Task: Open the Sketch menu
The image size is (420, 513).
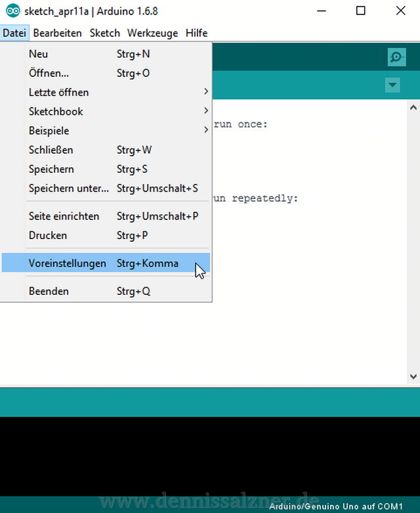Action: click(105, 33)
